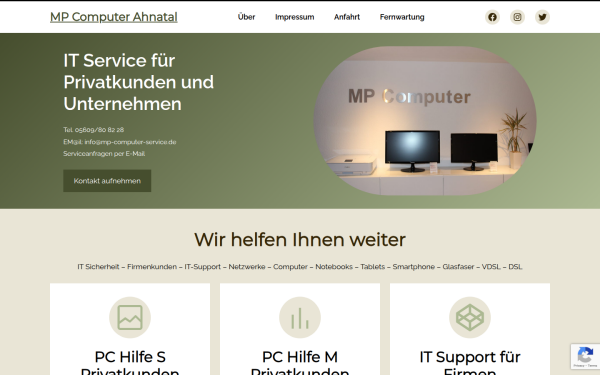The height and width of the screenshot is (375, 600).
Task: Click the Wir helfen Ihnen weiter heading
Action: coord(300,240)
